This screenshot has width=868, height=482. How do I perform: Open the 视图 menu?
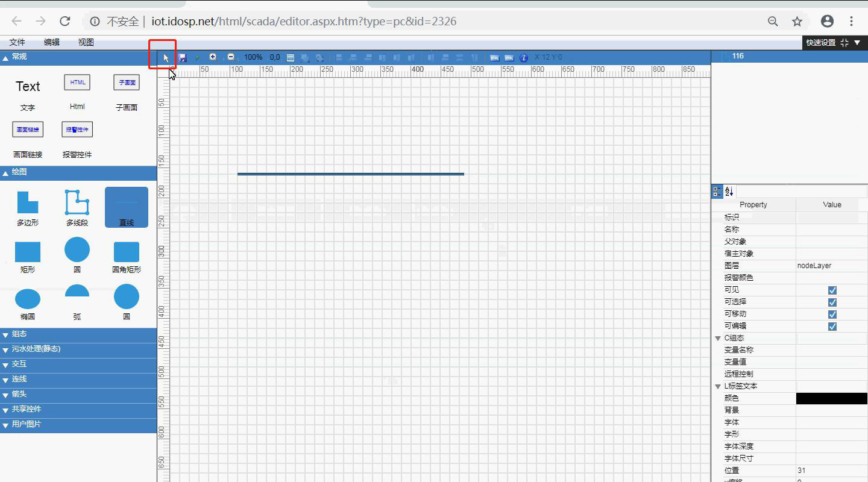click(x=86, y=43)
